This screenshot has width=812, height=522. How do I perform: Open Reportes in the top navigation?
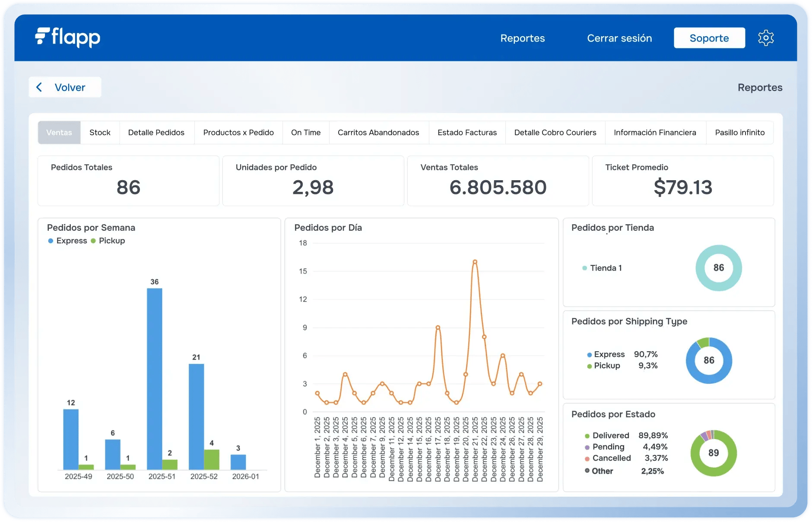[522, 38]
